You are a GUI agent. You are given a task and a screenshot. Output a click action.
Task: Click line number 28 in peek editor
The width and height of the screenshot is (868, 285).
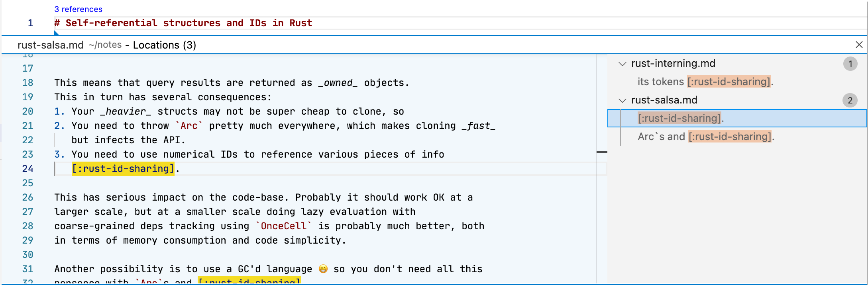click(x=27, y=226)
